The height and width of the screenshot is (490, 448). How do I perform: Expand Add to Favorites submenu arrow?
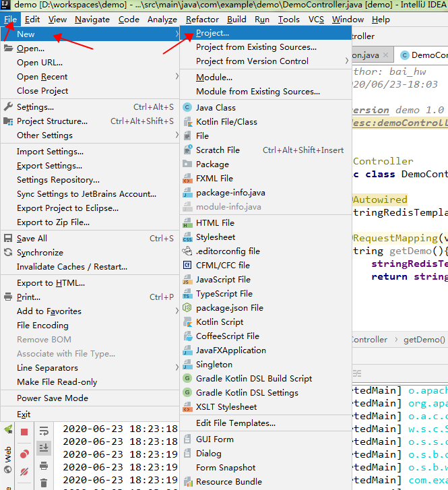[177, 311]
